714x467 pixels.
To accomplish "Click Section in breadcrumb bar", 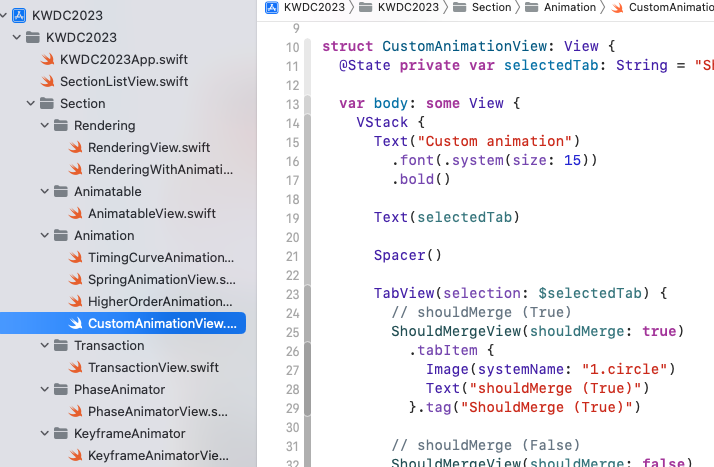I will [482, 7].
